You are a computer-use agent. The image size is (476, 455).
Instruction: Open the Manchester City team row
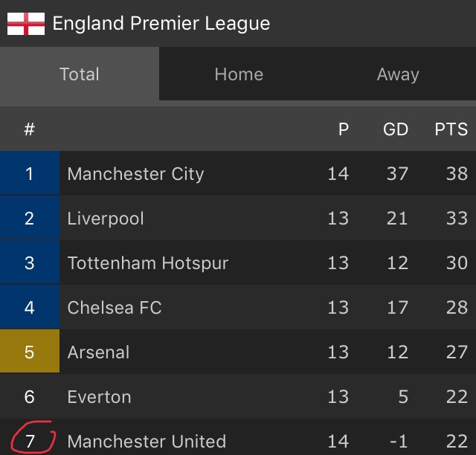pos(135,174)
